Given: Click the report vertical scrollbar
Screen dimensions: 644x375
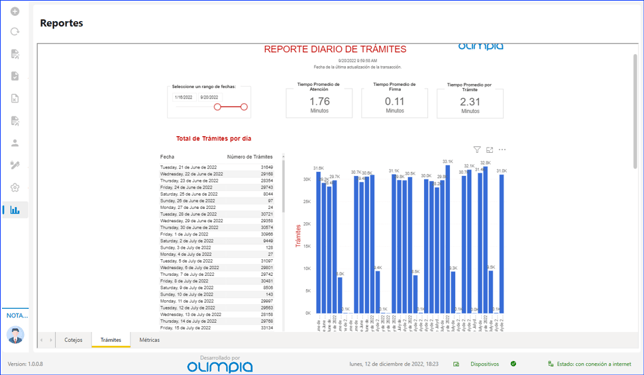Looking at the screenshot, I should [x=635, y=111].
